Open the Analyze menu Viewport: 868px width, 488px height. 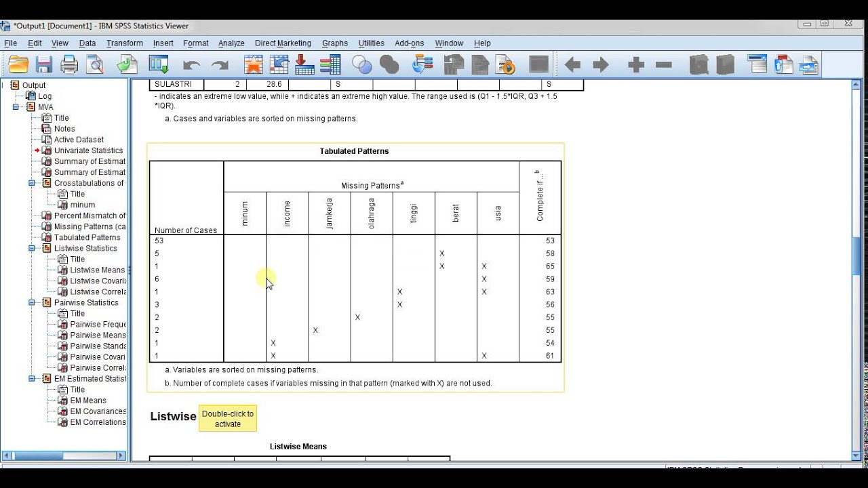[231, 43]
